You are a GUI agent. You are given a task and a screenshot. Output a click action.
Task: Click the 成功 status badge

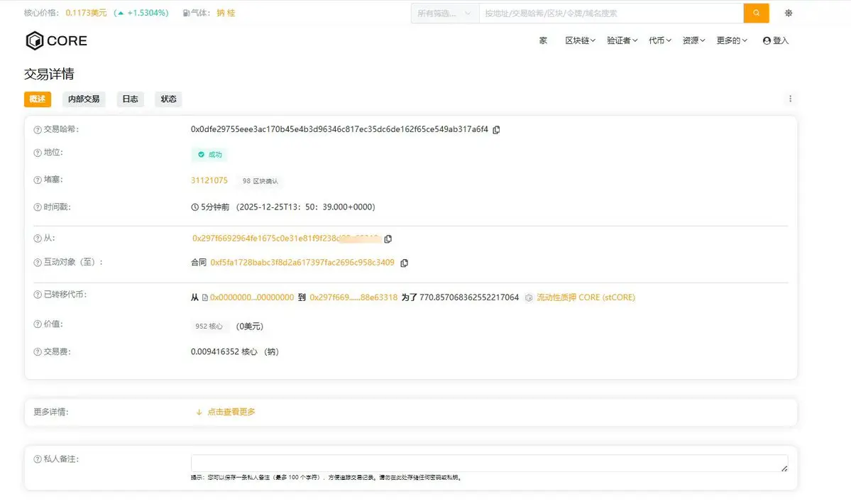(x=209, y=155)
